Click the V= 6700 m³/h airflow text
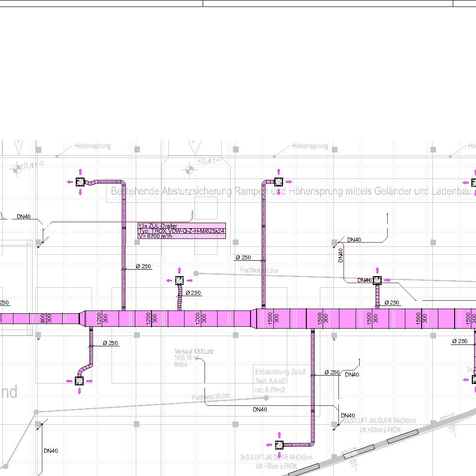This screenshot has height=476, width=476. pos(155,236)
